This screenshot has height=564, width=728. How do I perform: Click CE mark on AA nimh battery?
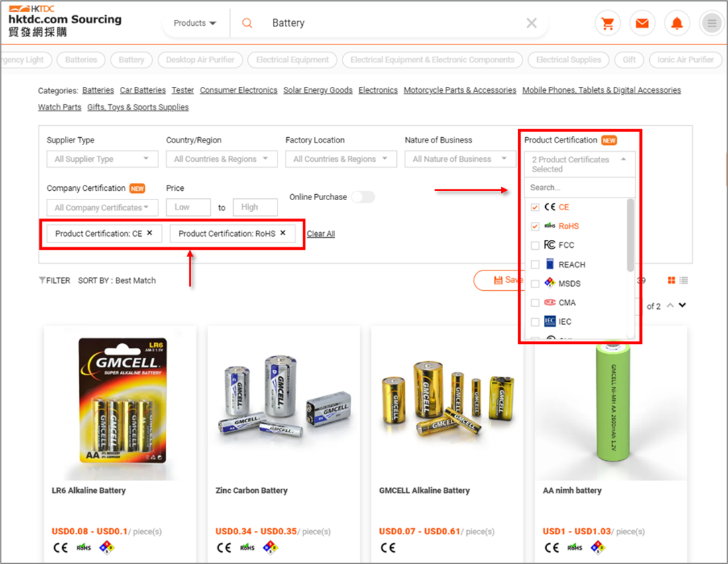point(552,547)
